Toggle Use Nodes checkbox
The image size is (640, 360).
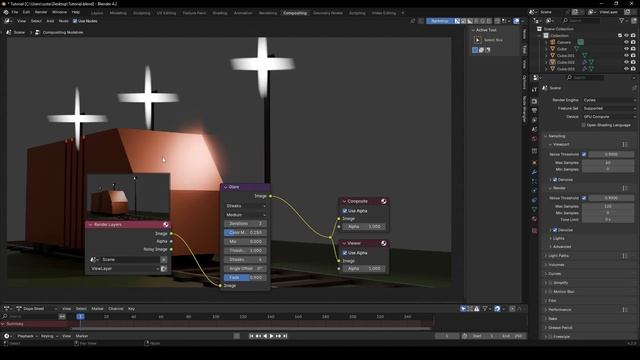click(75, 21)
